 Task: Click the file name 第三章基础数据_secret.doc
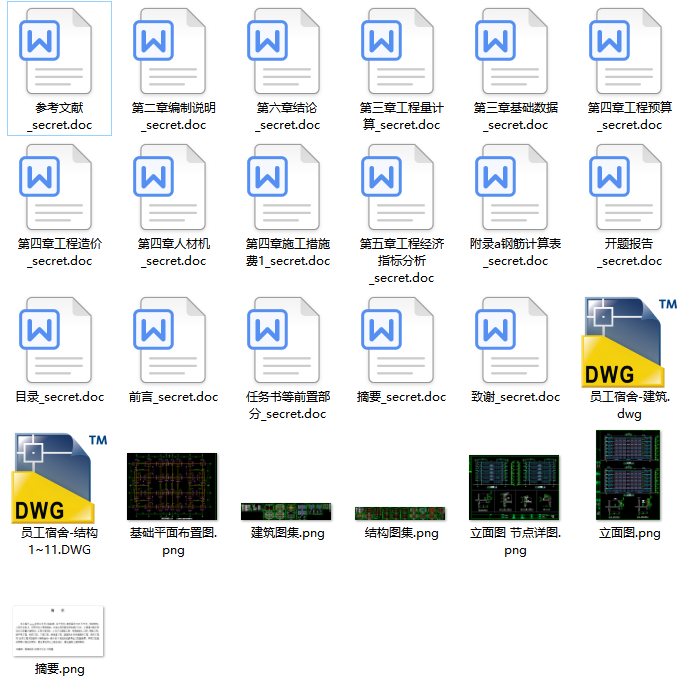516,116
